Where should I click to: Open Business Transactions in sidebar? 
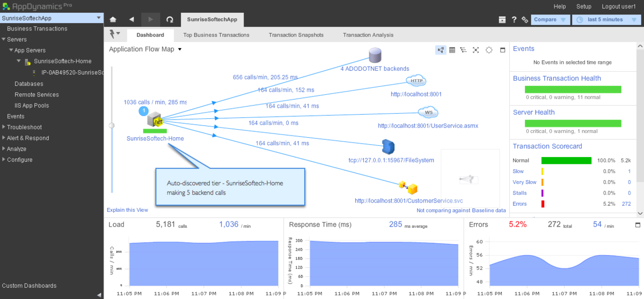pos(37,28)
